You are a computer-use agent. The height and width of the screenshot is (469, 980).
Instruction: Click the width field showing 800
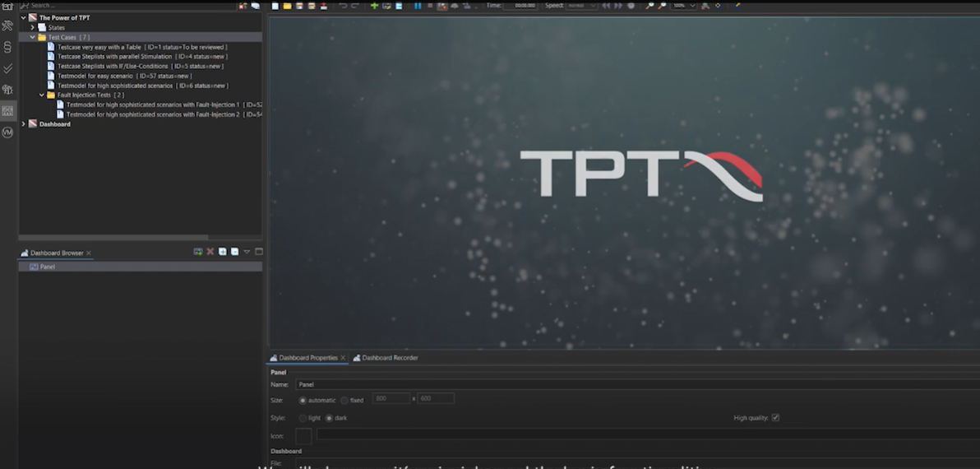tap(391, 398)
